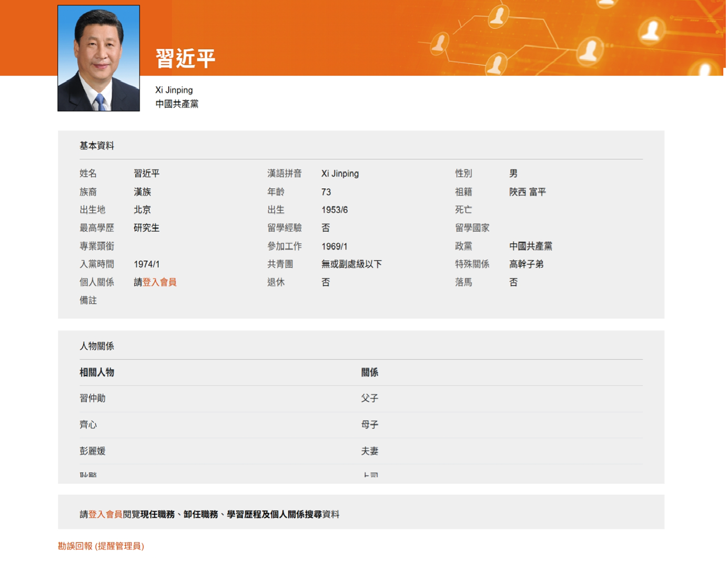Select 齊心 in the related persons table
The width and height of the screenshot is (728, 565).
pos(88,425)
